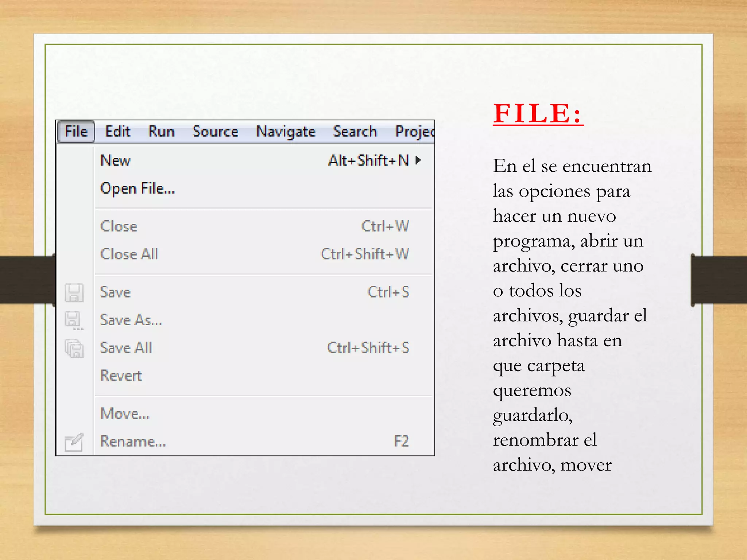Open the Source menu
This screenshot has width=747, height=560.
(215, 131)
